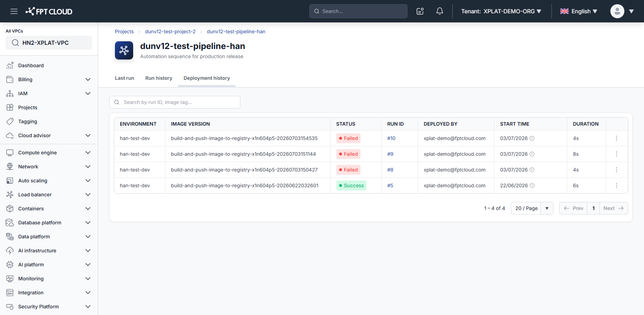Image resolution: width=644 pixels, height=315 pixels.
Task: Click the Containers cube icon
Action: tap(10, 209)
